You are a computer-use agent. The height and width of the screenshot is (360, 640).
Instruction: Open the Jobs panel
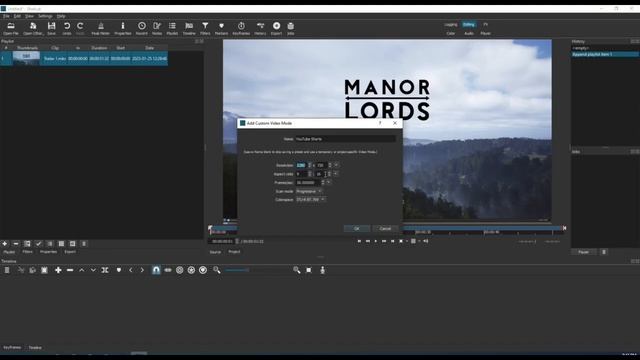(291, 29)
